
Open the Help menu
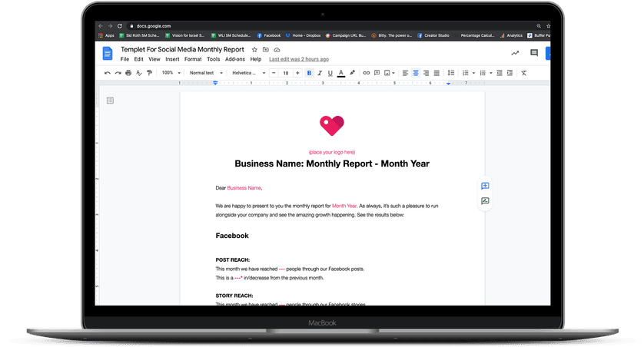click(256, 59)
